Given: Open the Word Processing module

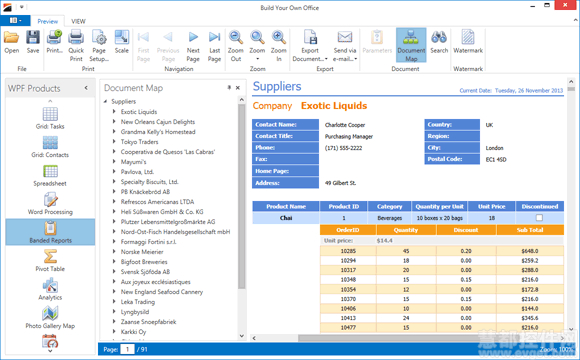Looking at the screenshot, I should 50,203.
